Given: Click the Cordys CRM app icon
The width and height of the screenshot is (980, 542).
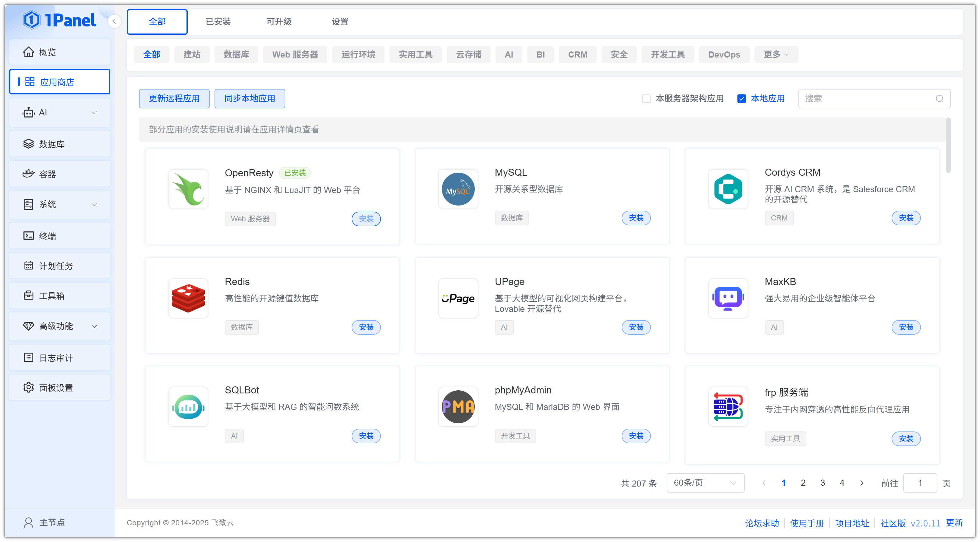Looking at the screenshot, I should pos(728,189).
